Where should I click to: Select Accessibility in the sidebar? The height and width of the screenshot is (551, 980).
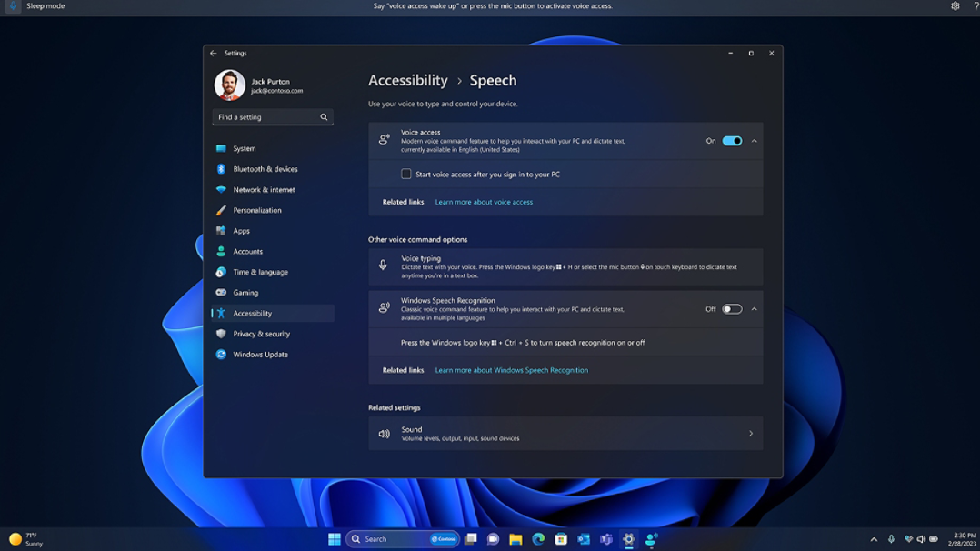(273, 314)
